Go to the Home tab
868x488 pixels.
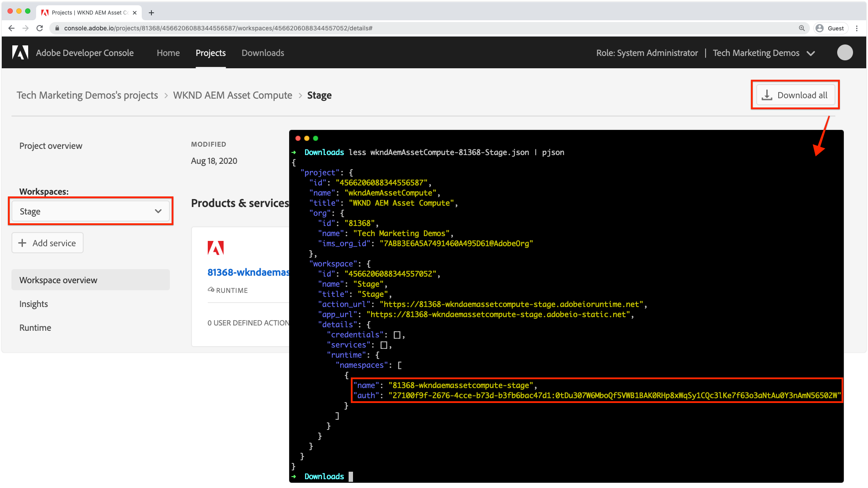[168, 53]
